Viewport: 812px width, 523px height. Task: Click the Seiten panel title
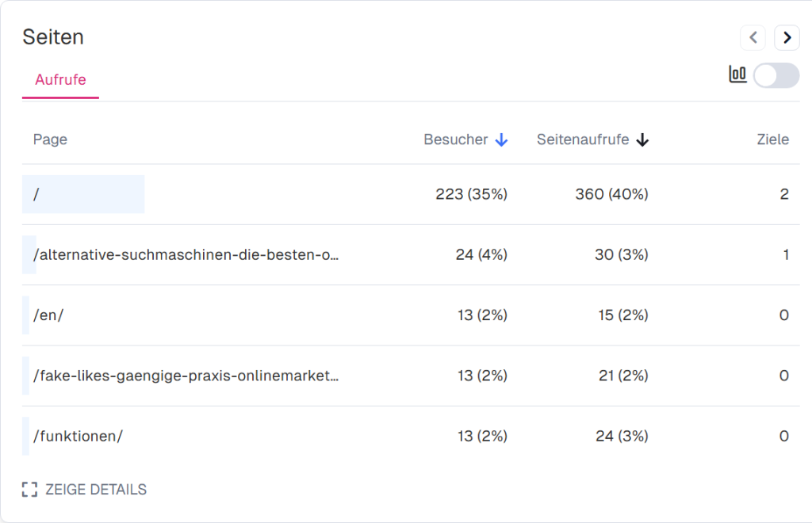(x=53, y=36)
